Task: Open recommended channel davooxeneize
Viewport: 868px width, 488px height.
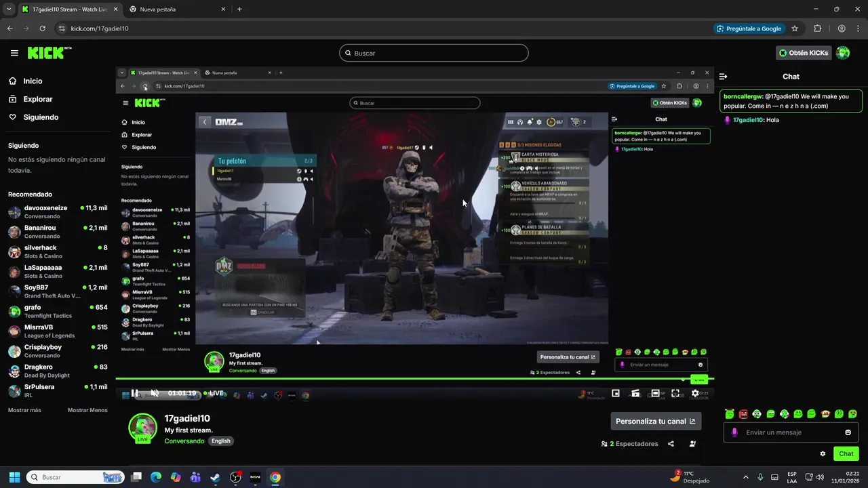Action: (x=58, y=211)
